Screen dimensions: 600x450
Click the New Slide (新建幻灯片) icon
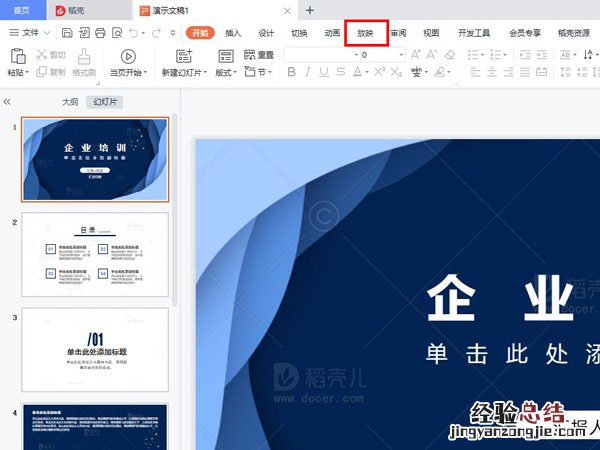click(x=184, y=56)
